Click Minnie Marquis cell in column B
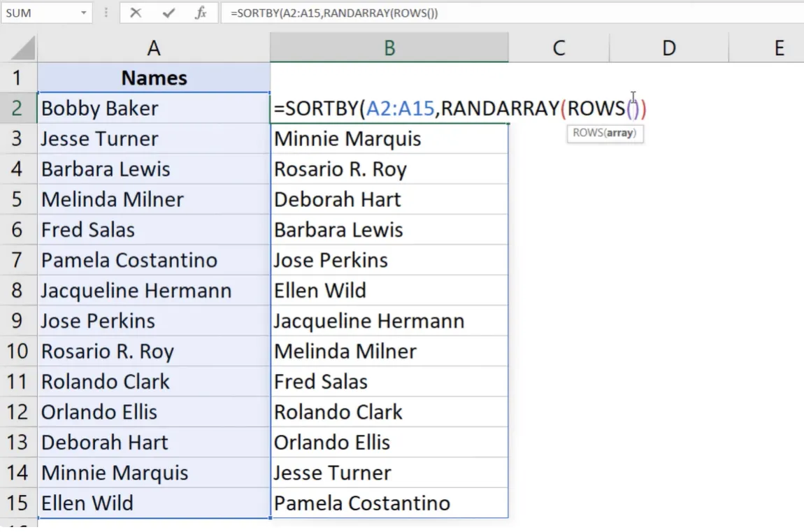The image size is (804, 532). (389, 138)
